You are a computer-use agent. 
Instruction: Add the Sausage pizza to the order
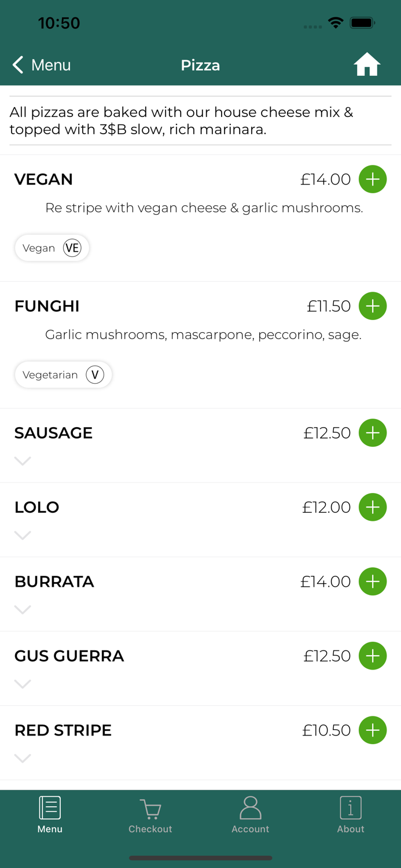point(373,433)
